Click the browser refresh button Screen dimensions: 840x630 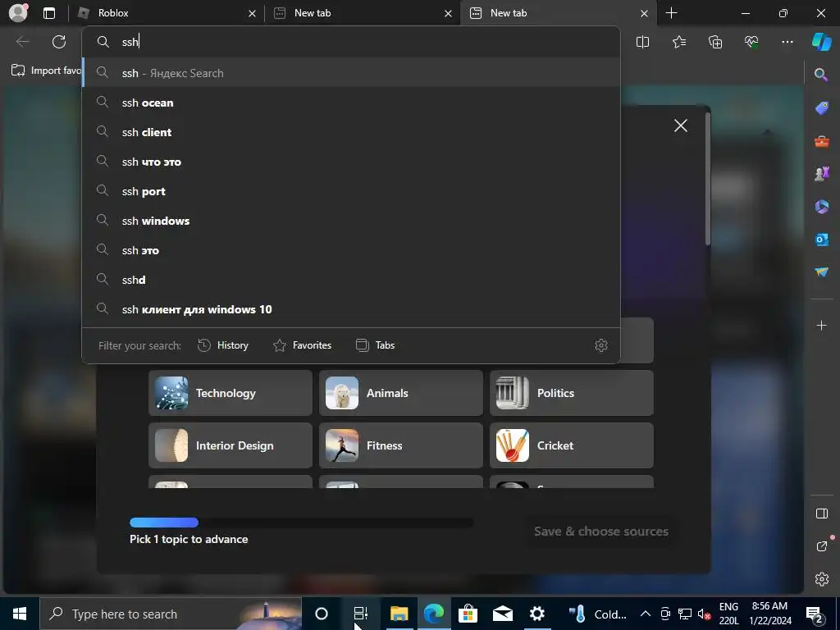59,42
